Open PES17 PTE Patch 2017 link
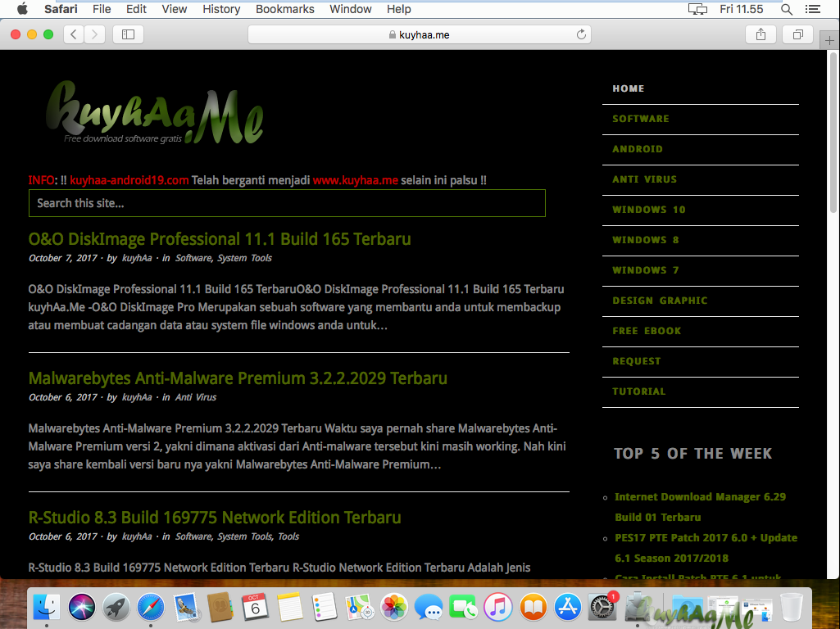 (x=706, y=548)
